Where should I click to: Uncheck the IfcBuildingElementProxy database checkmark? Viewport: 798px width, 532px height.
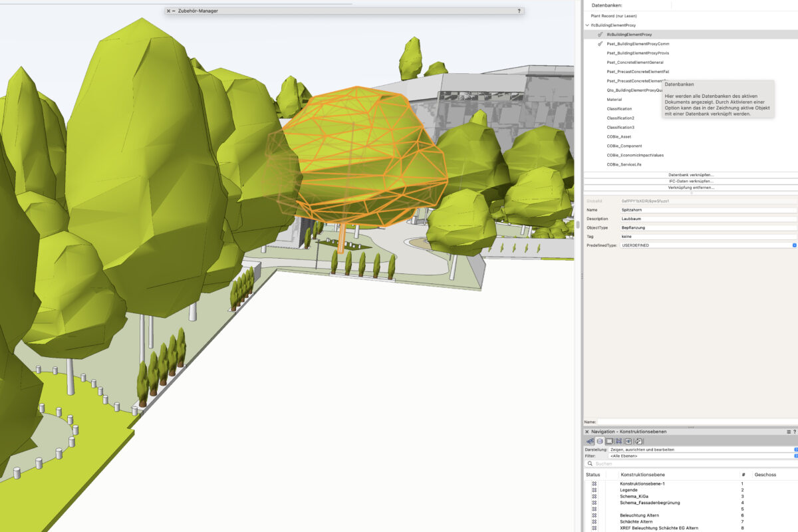[600, 34]
